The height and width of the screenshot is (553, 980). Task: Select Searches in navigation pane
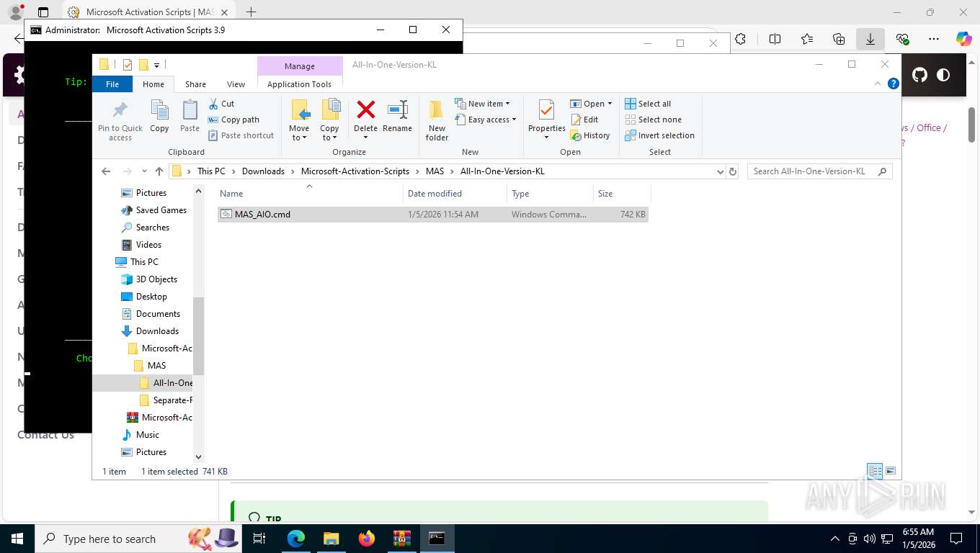[145, 228]
